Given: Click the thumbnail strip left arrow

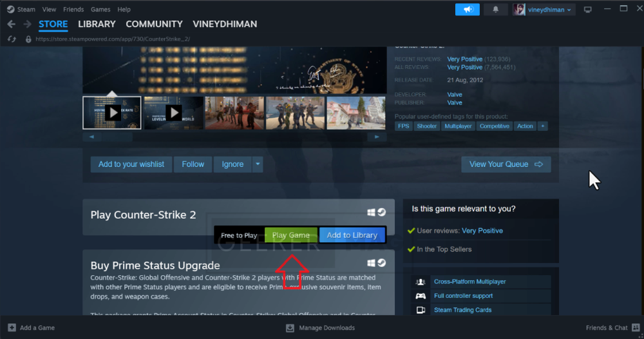Looking at the screenshot, I should [x=91, y=137].
